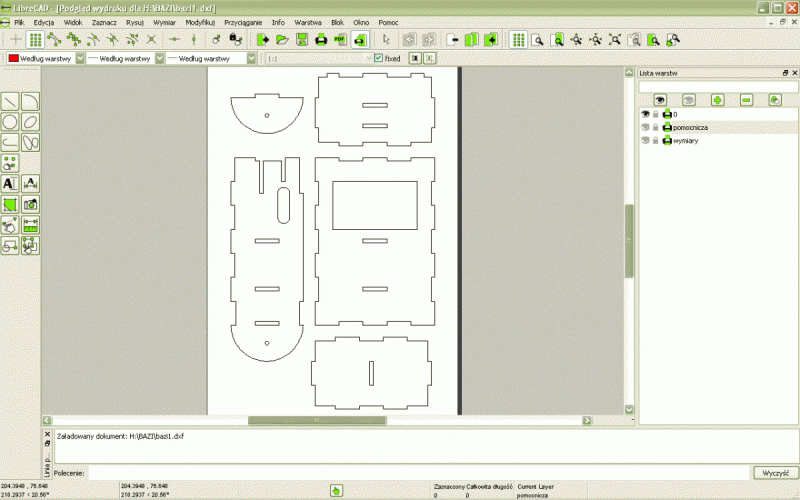Export drawing using the PDF icon

tap(340, 40)
